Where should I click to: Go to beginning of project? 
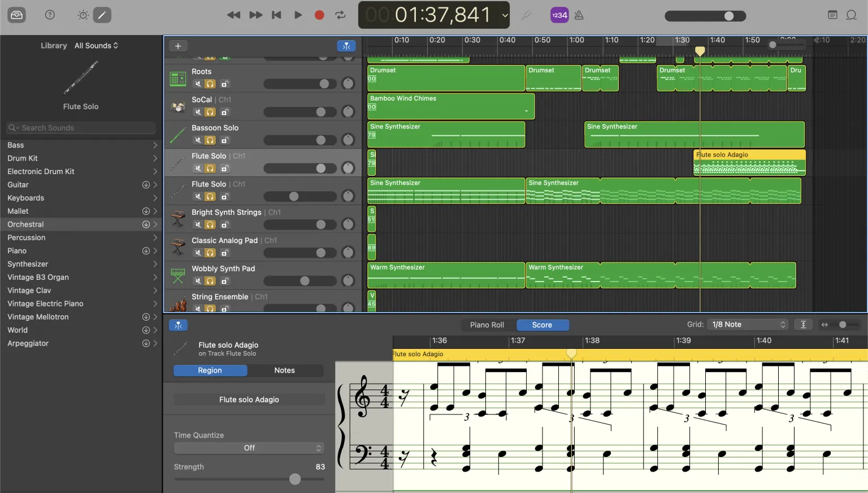coord(276,15)
